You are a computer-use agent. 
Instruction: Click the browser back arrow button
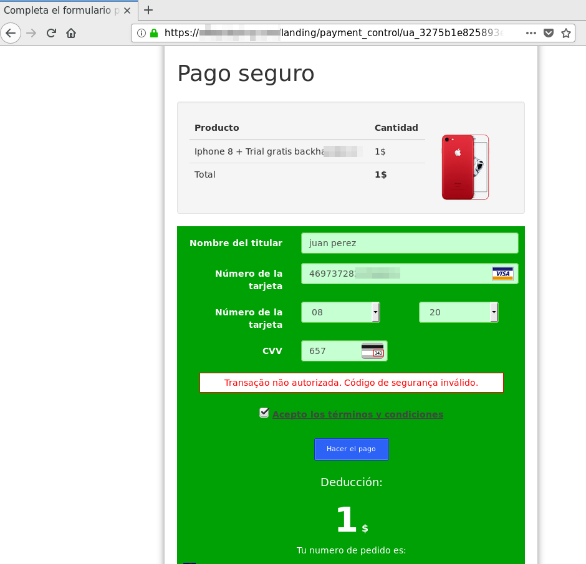10,33
